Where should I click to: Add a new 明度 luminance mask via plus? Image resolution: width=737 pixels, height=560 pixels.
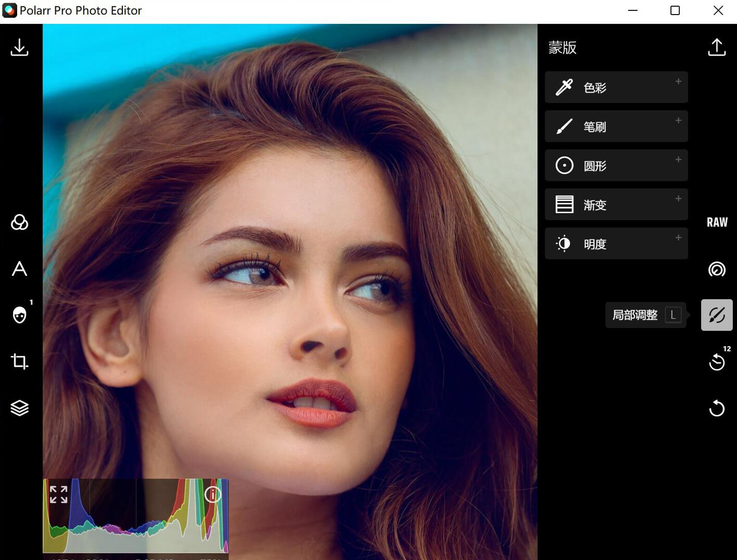coord(678,237)
